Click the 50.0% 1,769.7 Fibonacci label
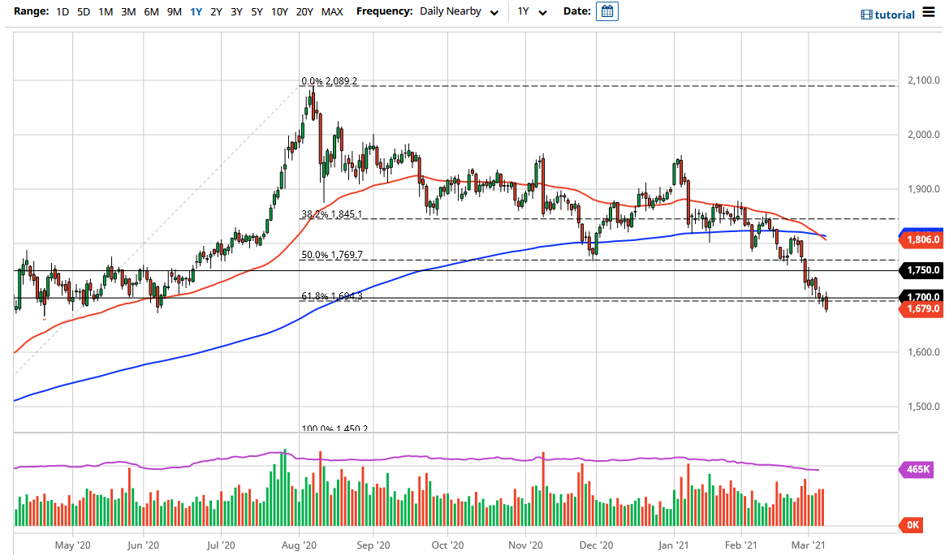Screen dimensions: 945x560 pos(331,255)
